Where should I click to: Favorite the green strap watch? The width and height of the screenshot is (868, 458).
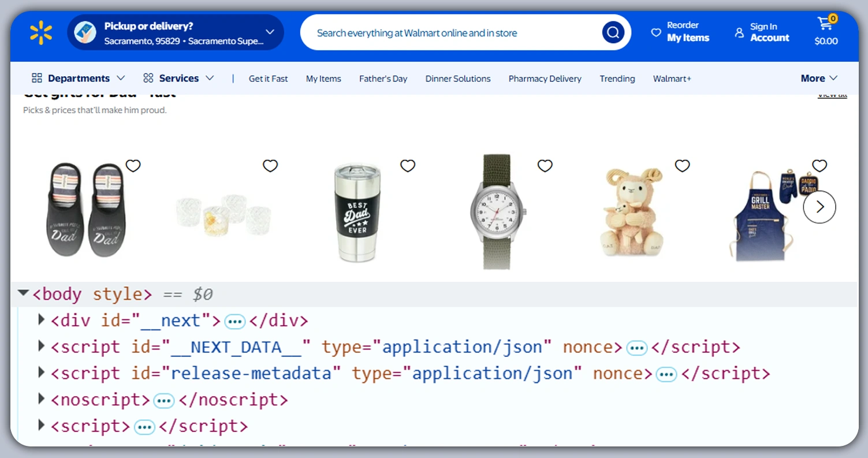pyautogui.click(x=545, y=166)
